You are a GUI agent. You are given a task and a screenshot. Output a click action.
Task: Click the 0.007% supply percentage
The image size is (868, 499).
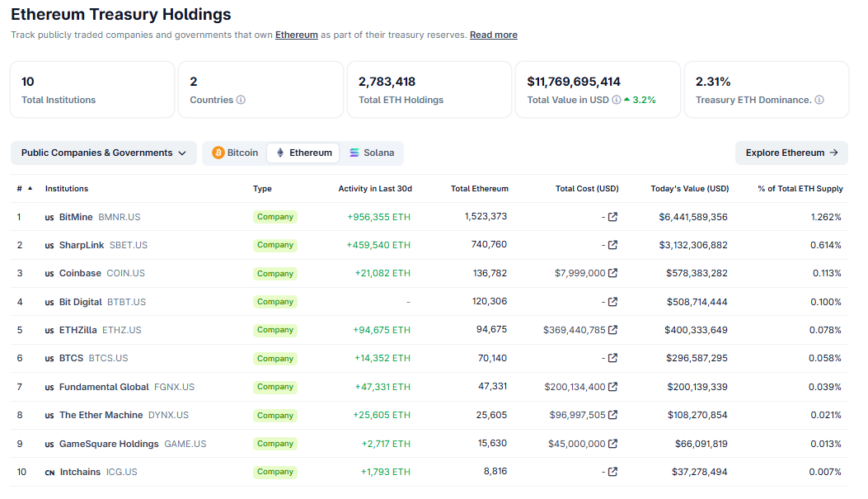point(825,473)
